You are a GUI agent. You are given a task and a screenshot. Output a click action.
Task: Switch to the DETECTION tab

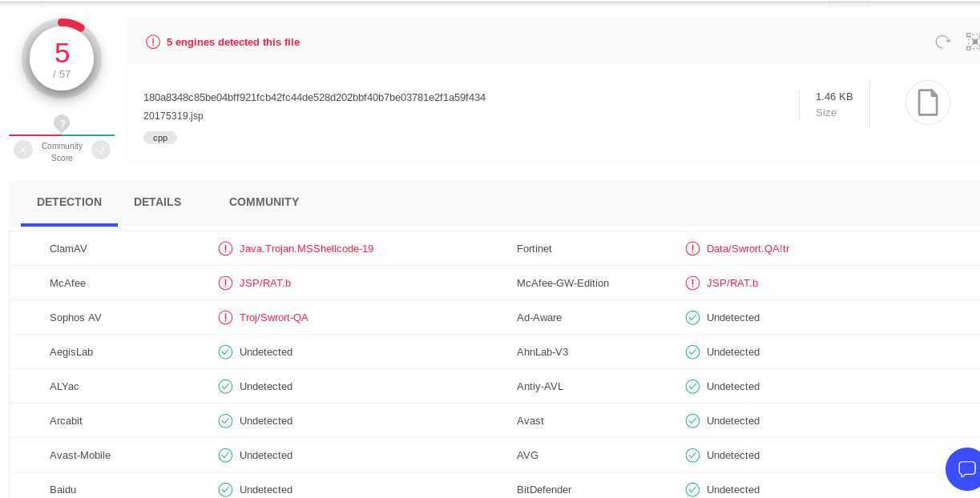(x=69, y=203)
